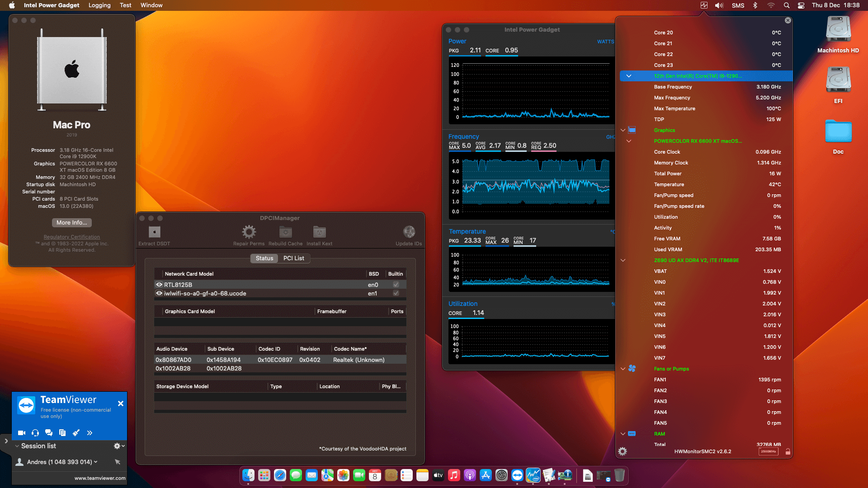
Task: Open Test menu
Action: click(126, 5)
